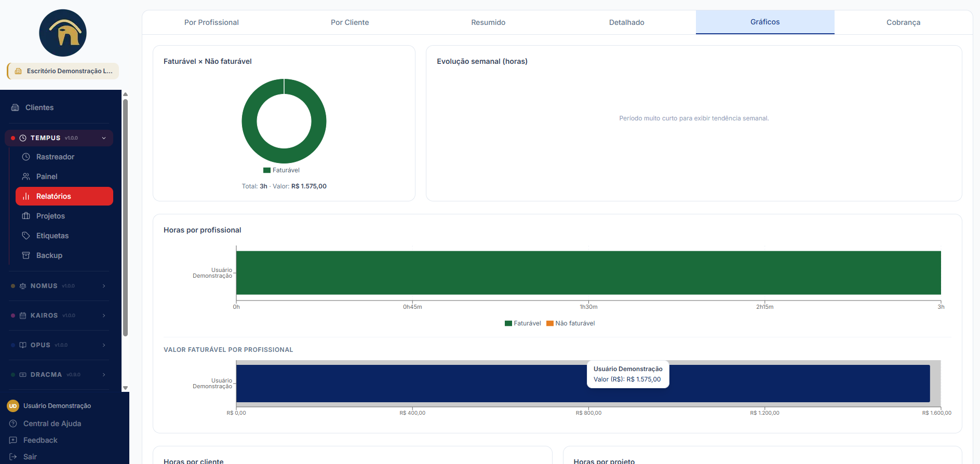This screenshot has height=464, width=980.
Task: Toggle Faturável legend under hours bar chart
Action: pos(522,323)
